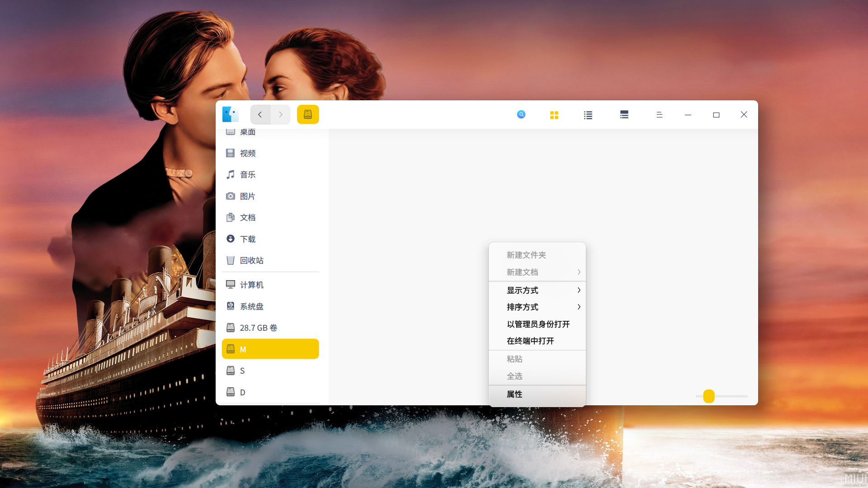Go back with the left arrow
This screenshot has width=868, height=488.
(x=260, y=115)
